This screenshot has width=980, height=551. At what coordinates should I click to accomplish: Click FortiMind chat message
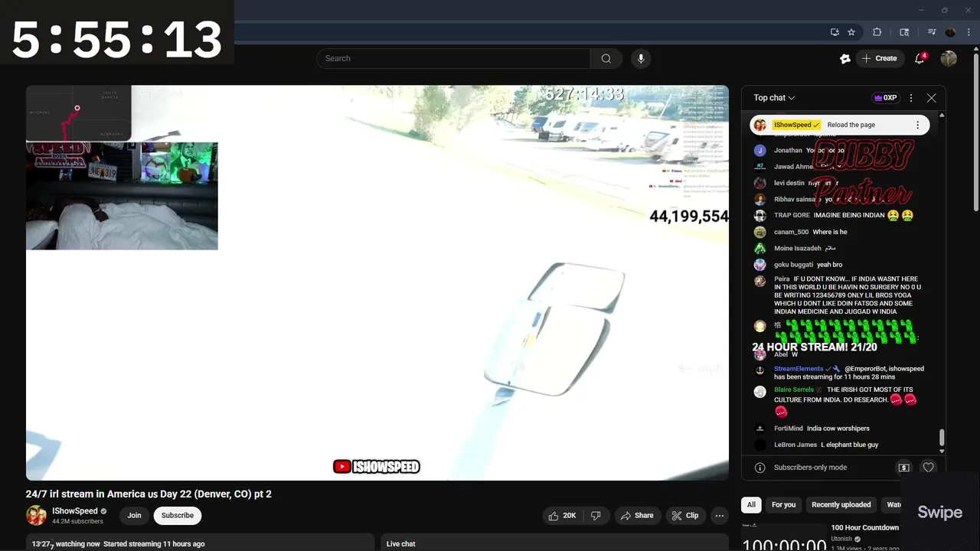point(812,429)
